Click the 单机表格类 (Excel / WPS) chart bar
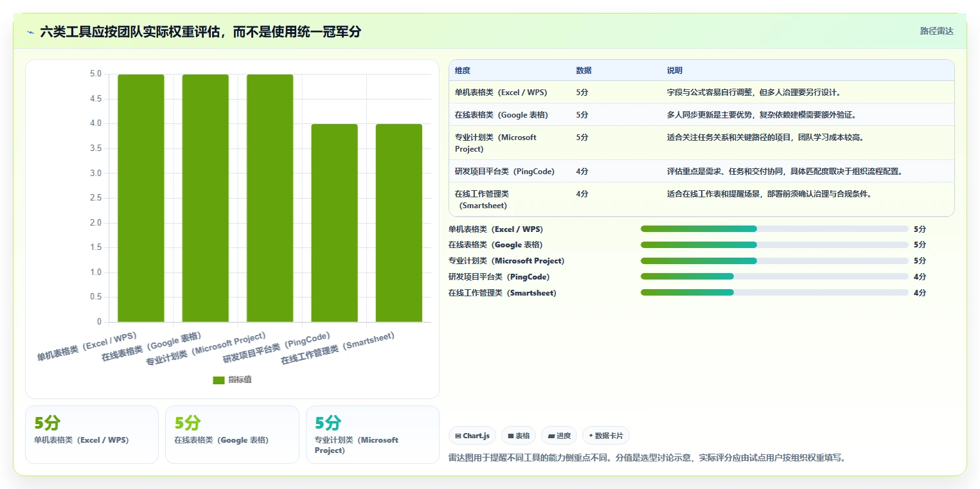 (141, 198)
